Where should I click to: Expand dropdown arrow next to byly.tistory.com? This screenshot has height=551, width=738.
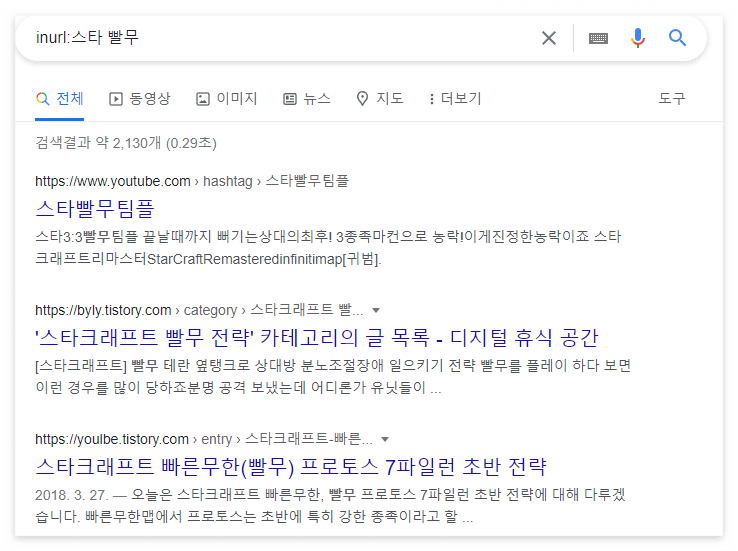376,311
